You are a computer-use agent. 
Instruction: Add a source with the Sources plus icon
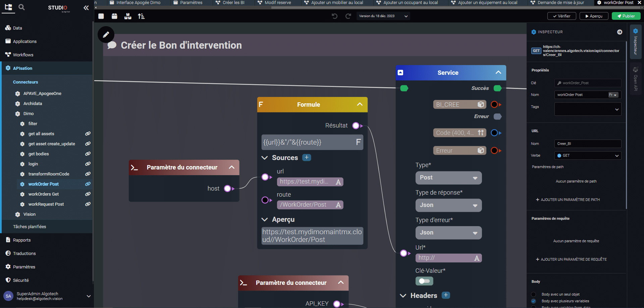click(x=307, y=158)
